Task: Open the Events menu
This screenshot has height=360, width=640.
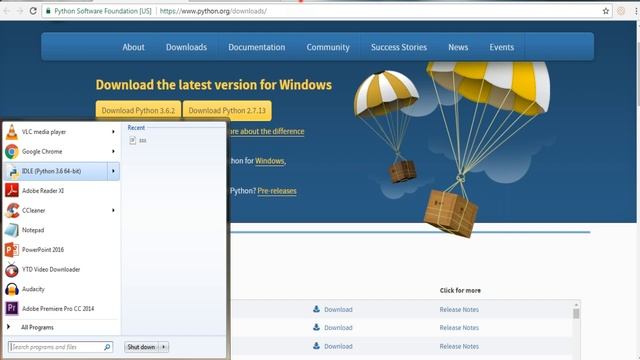Action: (502, 47)
